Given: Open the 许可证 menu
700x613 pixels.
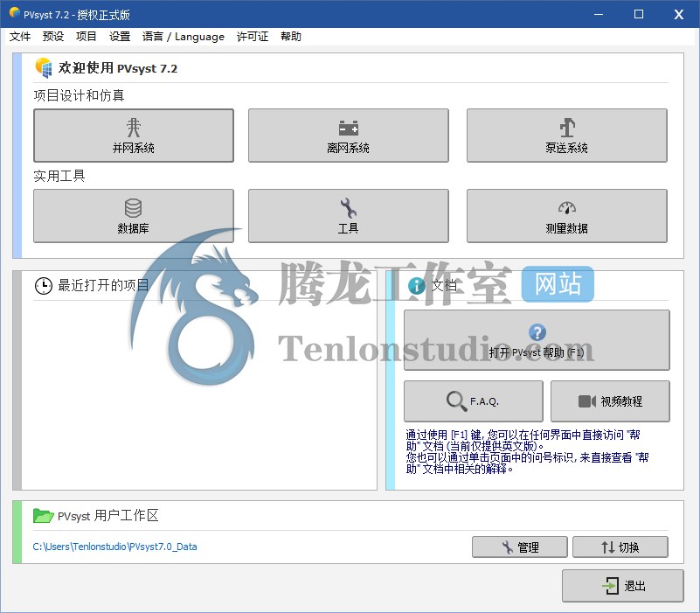Looking at the screenshot, I should point(253,37).
